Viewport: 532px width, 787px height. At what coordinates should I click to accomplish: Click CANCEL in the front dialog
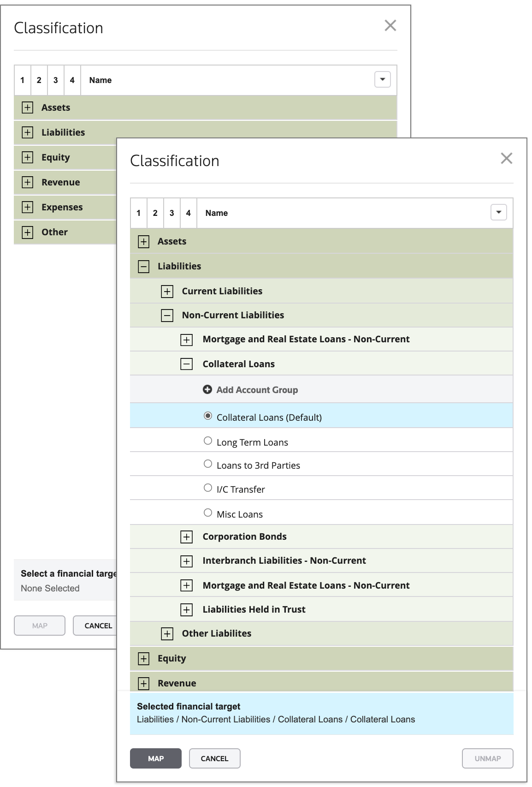[214, 758]
